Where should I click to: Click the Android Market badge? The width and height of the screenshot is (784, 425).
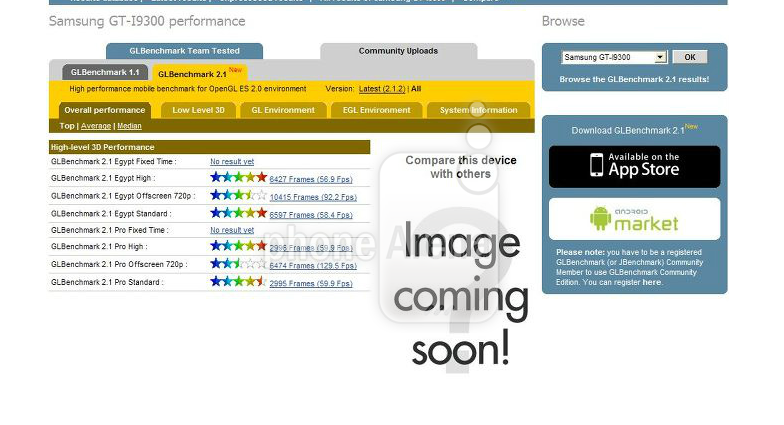point(634,219)
